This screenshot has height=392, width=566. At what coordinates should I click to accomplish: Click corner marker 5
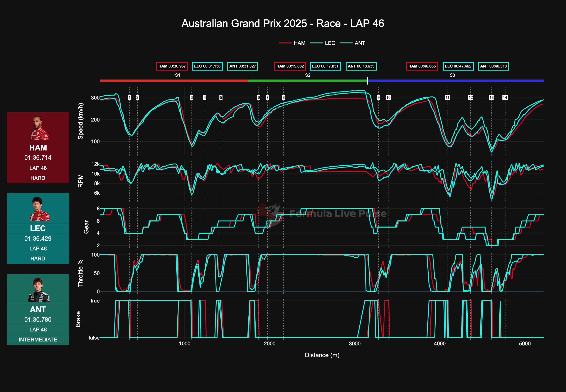pyautogui.click(x=221, y=98)
